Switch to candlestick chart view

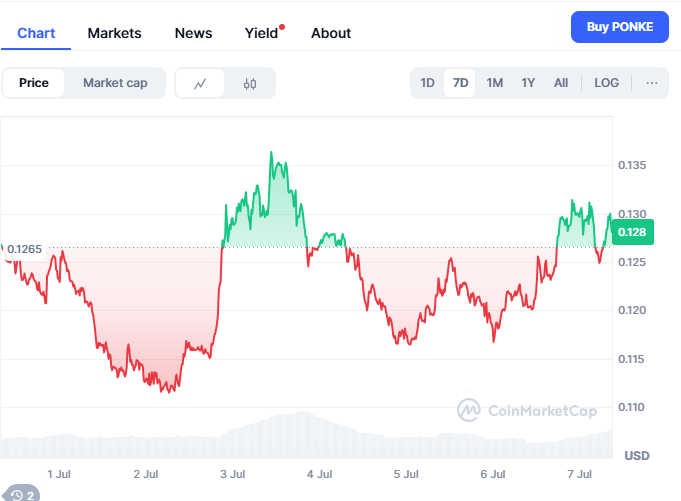click(x=250, y=83)
